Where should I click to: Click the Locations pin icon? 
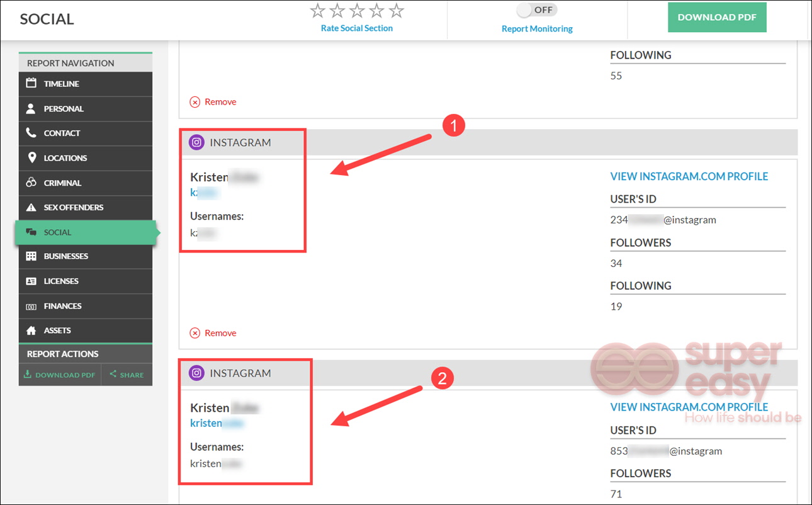pyautogui.click(x=31, y=157)
